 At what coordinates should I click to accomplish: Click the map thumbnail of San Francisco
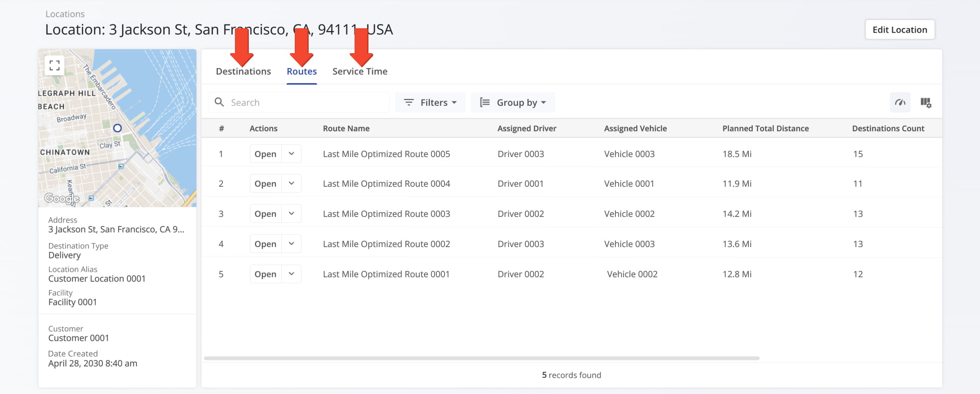point(117,128)
